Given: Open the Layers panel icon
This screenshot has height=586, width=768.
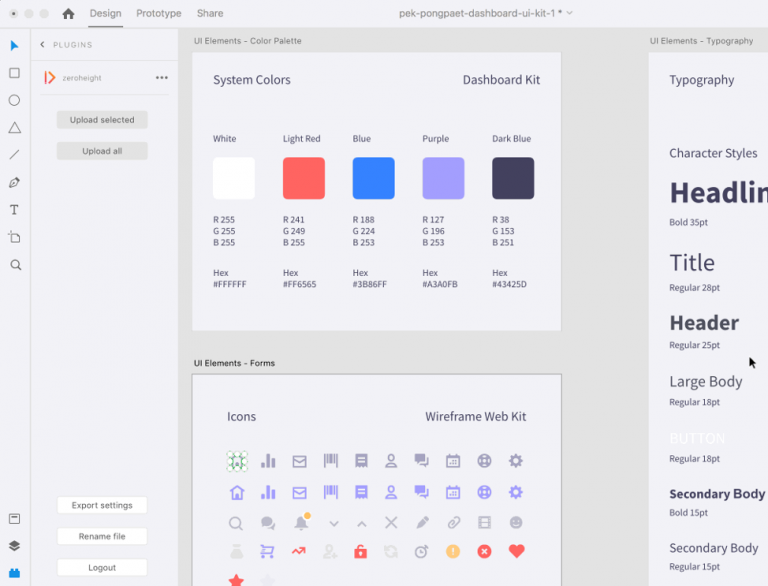Looking at the screenshot, I should (14, 546).
